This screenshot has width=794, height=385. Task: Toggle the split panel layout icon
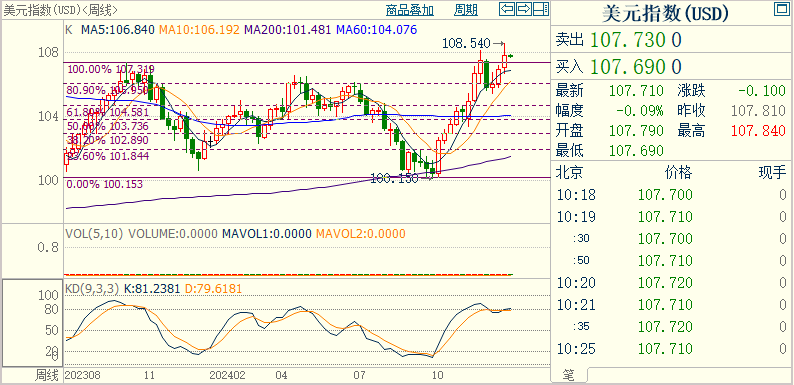(x=541, y=9)
